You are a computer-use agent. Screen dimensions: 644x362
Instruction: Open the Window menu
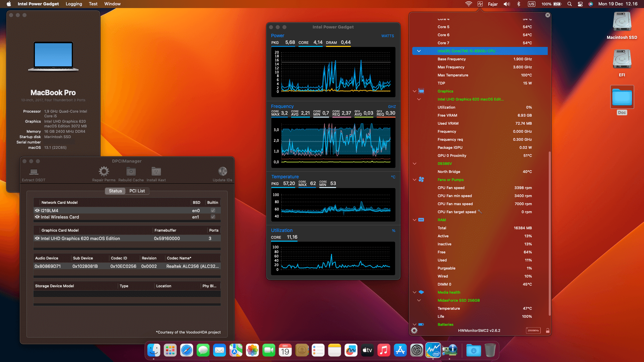click(x=112, y=4)
